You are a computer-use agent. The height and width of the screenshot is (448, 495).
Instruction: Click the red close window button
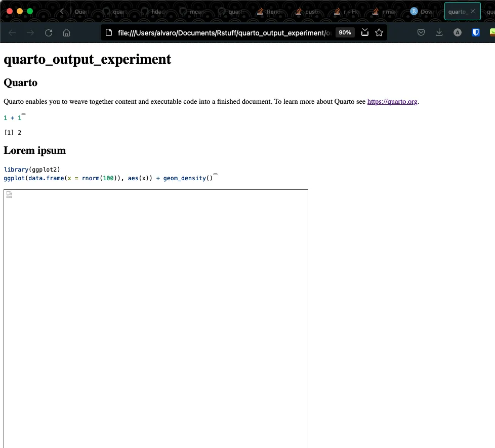click(x=10, y=11)
